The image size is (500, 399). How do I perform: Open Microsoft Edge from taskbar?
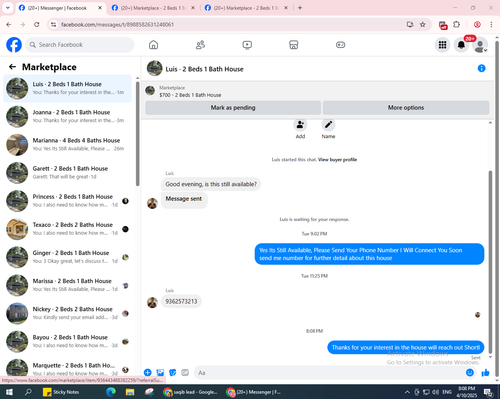point(111,392)
